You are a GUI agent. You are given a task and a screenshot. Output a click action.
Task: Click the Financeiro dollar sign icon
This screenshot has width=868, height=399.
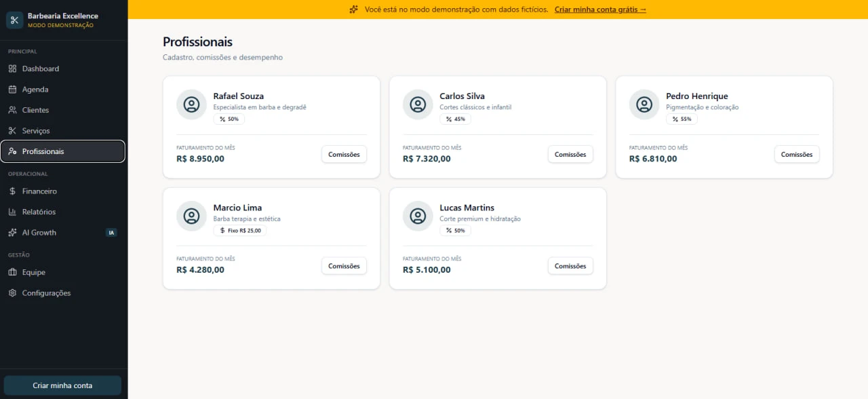click(12, 191)
